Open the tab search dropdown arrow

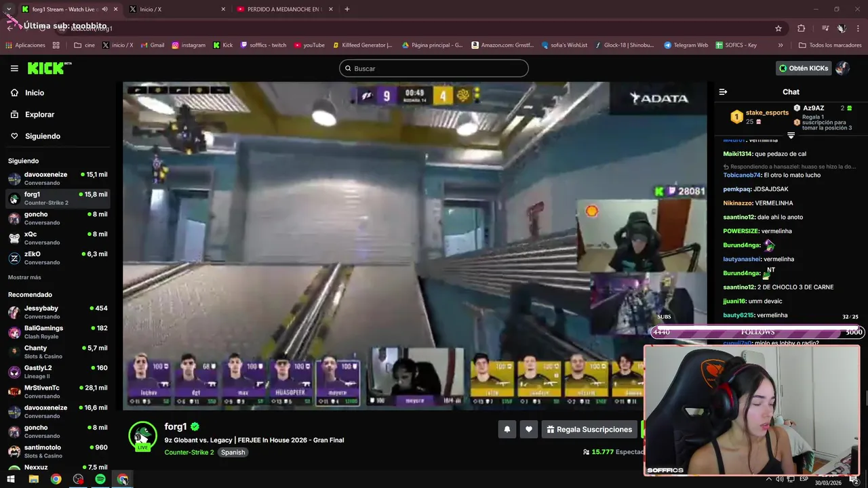(x=9, y=9)
